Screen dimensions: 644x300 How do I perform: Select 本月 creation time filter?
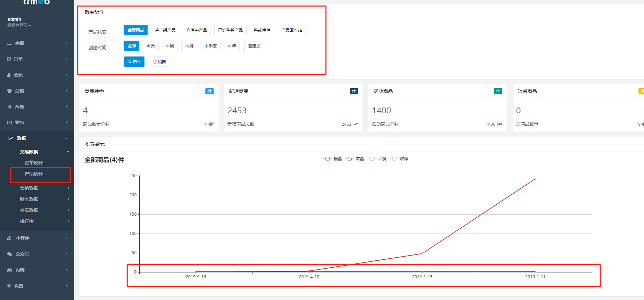[189, 46]
